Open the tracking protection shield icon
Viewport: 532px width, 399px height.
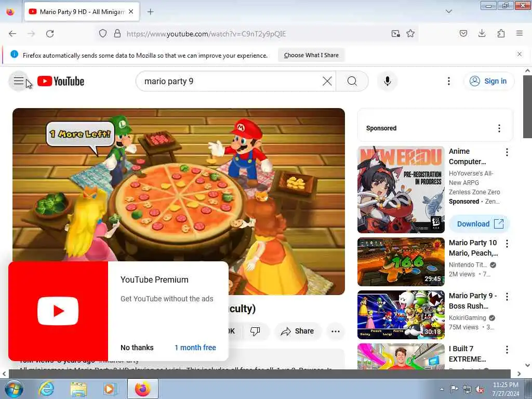tap(103, 34)
